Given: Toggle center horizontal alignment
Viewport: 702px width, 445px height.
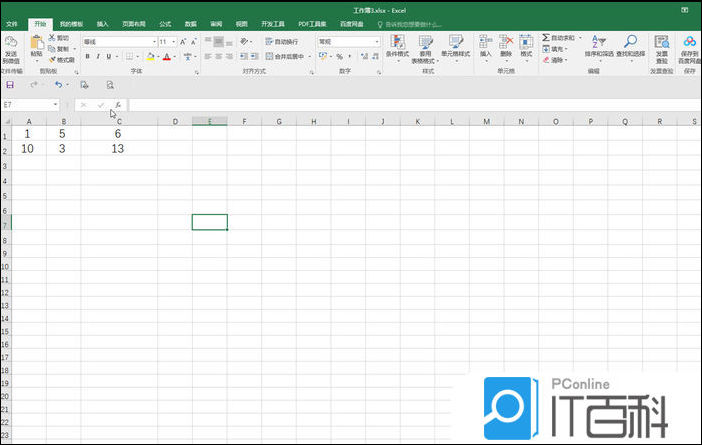Looking at the screenshot, I should click(x=218, y=56).
